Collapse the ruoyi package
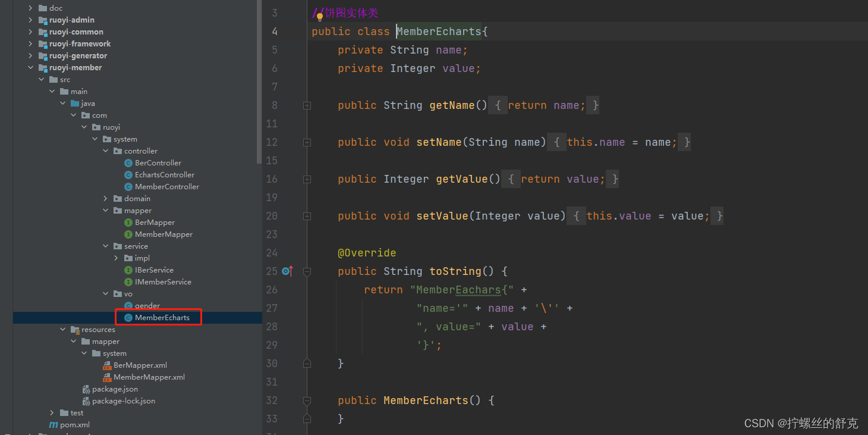 (84, 127)
